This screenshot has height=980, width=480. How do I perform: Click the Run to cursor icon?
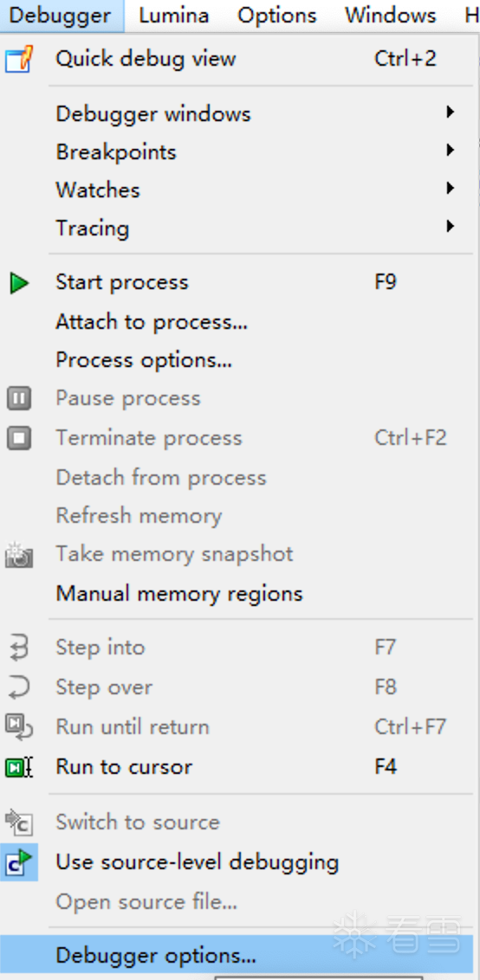tap(19, 767)
